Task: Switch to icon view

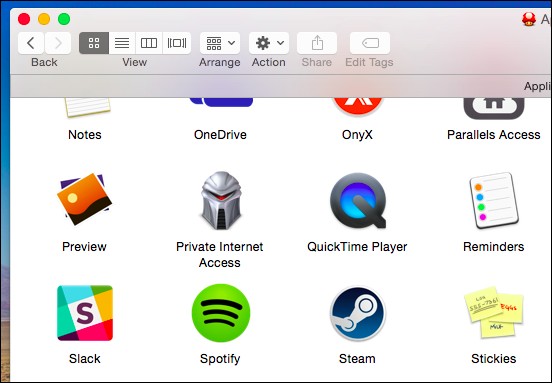Action: (94, 43)
